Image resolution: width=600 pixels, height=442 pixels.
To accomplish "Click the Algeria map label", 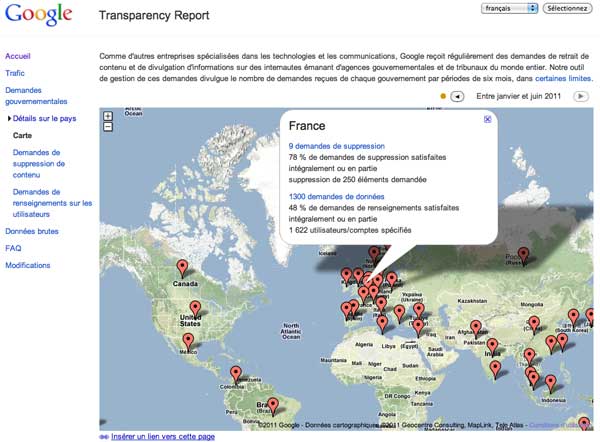I will click(364, 345).
